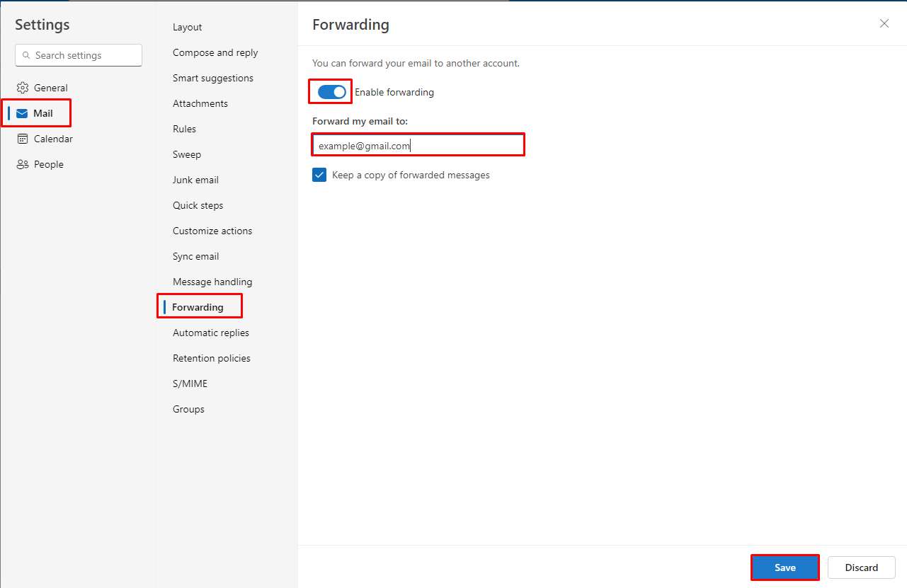The height and width of the screenshot is (588, 907).
Task: Toggle the Enable forwarding switch
Action: [331, 92]
